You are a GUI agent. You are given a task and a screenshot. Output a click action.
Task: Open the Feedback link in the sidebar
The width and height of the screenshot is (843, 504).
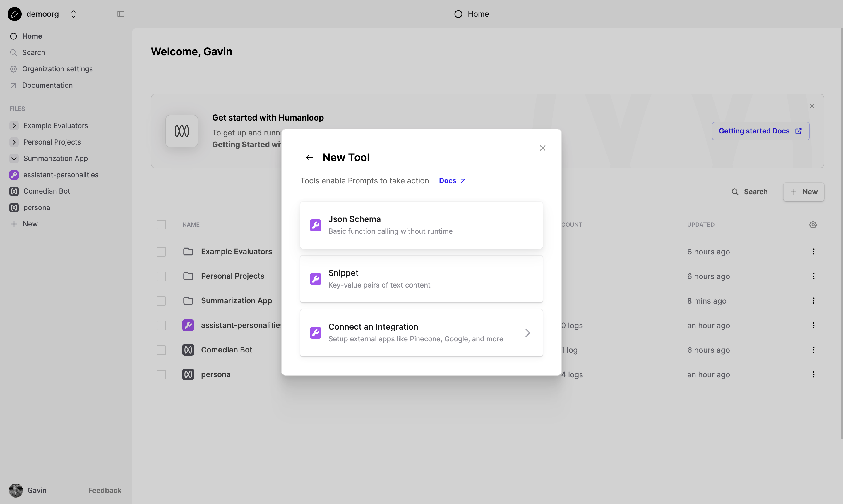pos(105,490)
